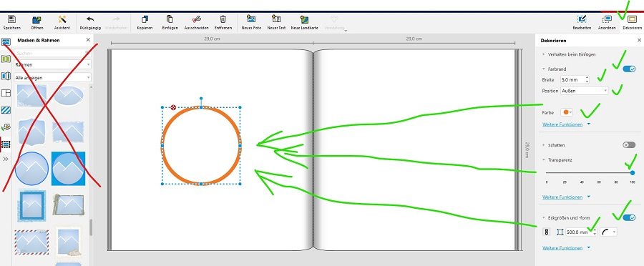Click Weitere Funktionen link under Farbe
This screenshot has width=644, height=266.
click(562, 124)
